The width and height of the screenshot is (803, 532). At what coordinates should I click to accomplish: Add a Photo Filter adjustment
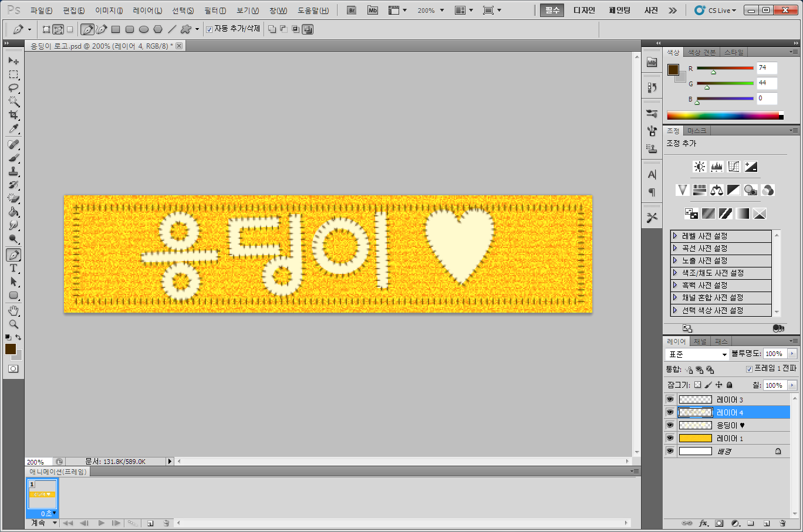point(751,190)
